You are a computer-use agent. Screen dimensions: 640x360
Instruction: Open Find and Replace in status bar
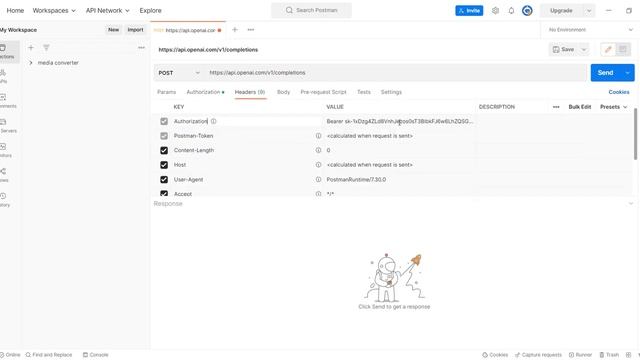tap(49, 355)
